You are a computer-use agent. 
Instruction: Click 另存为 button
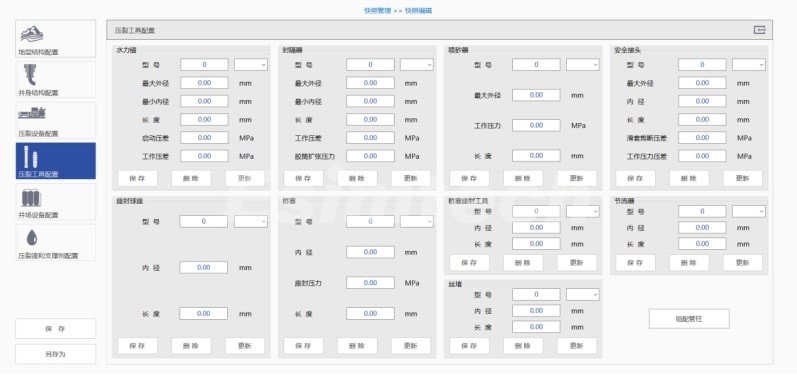coord(55,354)
